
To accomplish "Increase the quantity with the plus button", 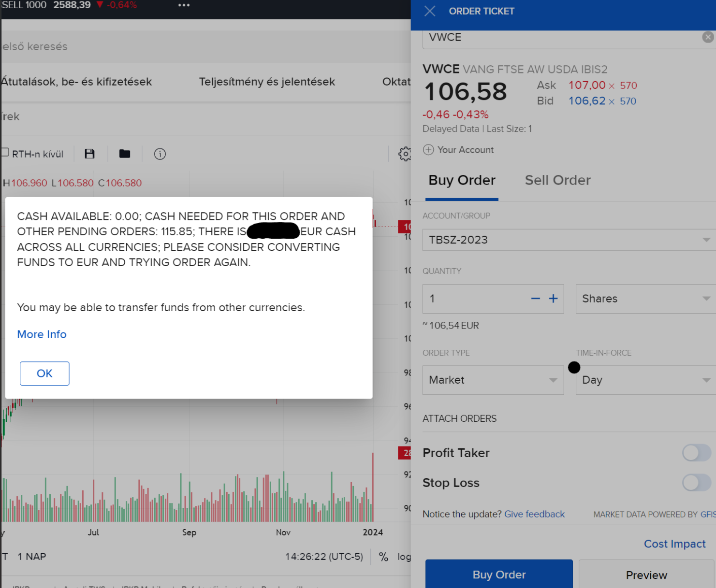I will click(553, 299).
